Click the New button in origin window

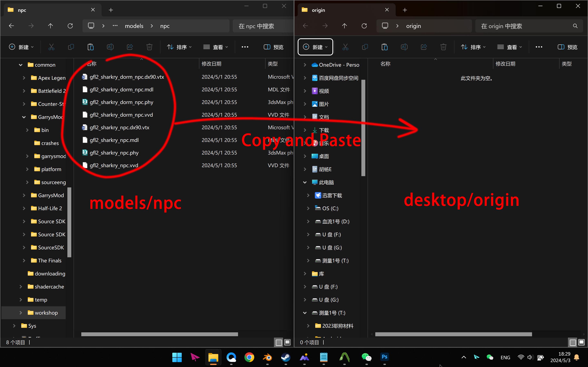point(315,47)
